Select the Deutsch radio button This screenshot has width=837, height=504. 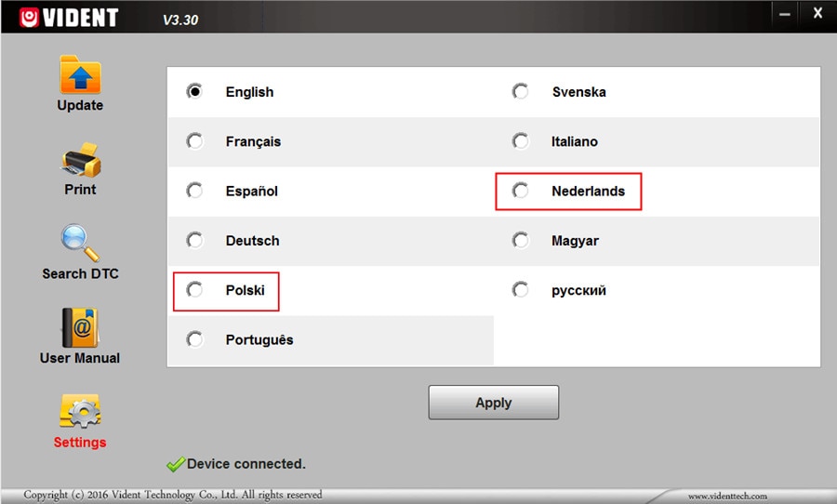pyautogui.click(x=194, y=240)
